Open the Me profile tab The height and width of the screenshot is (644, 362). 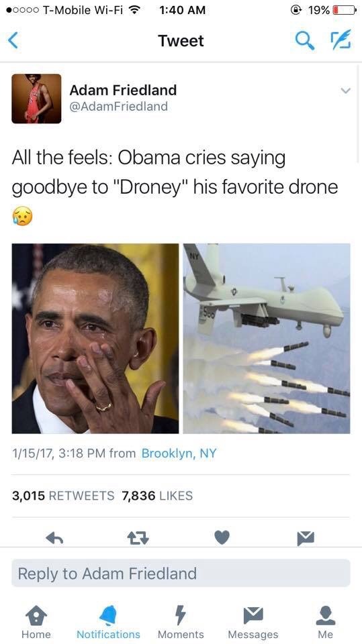[x=325, y=622]
